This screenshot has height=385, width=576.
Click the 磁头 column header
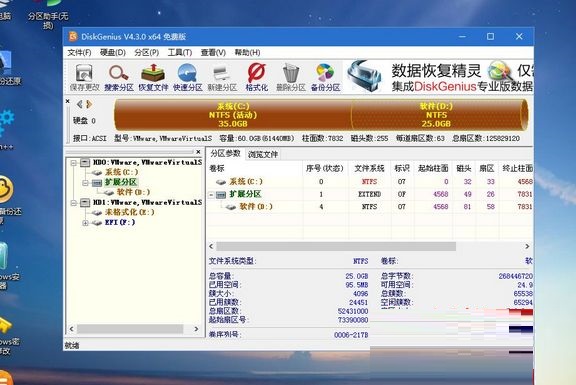(464, 168)
